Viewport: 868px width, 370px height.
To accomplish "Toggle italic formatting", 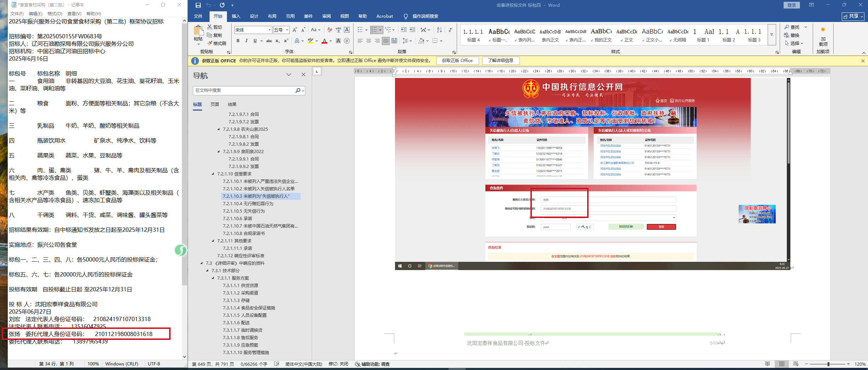I will (x=246, y=41).
